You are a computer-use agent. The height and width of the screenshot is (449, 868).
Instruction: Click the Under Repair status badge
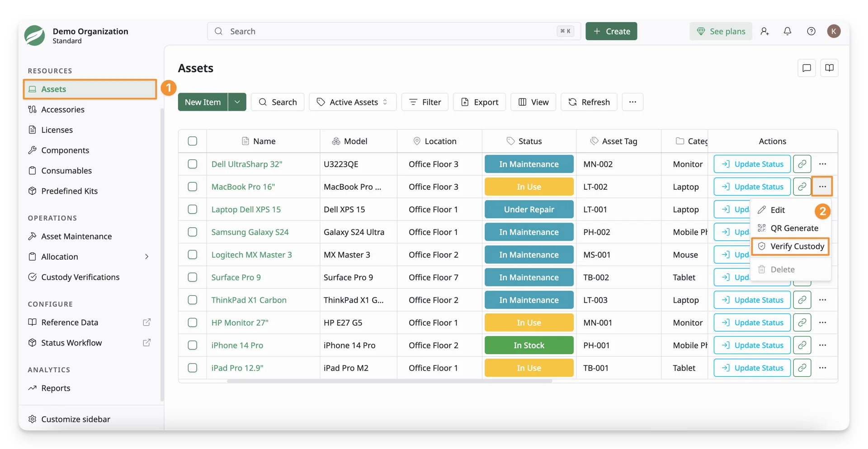pos(529,209)
